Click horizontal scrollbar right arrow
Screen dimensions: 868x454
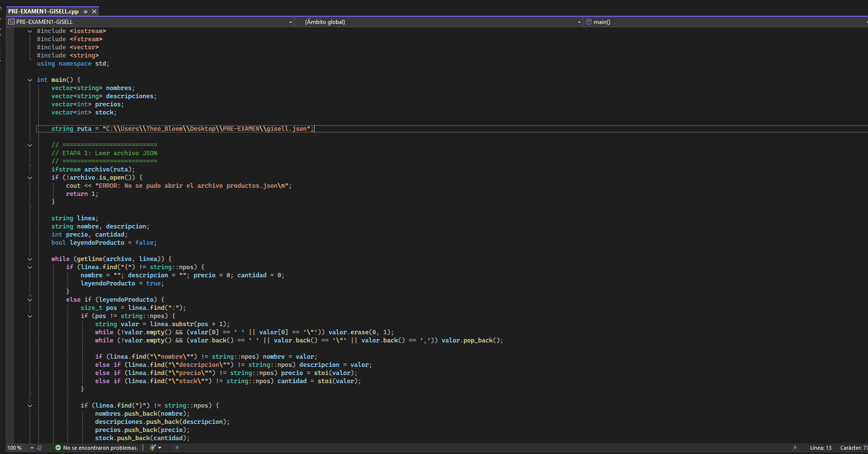(795, 448)
